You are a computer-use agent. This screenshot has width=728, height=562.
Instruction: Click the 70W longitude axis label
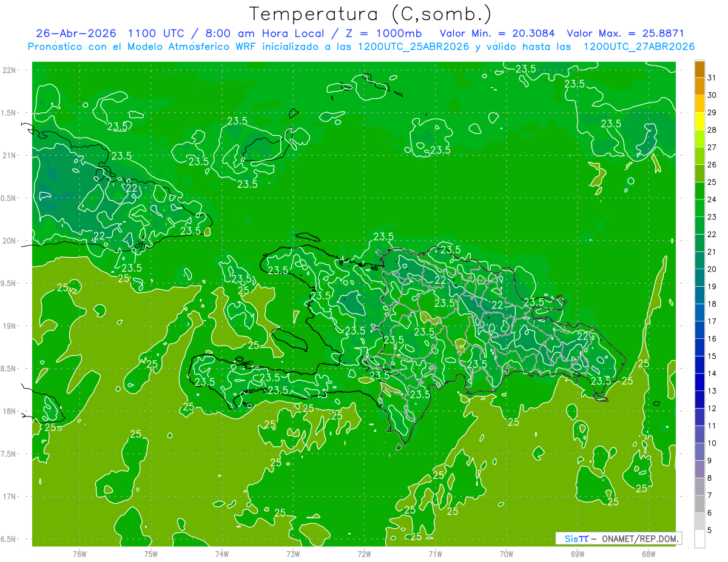507,554
